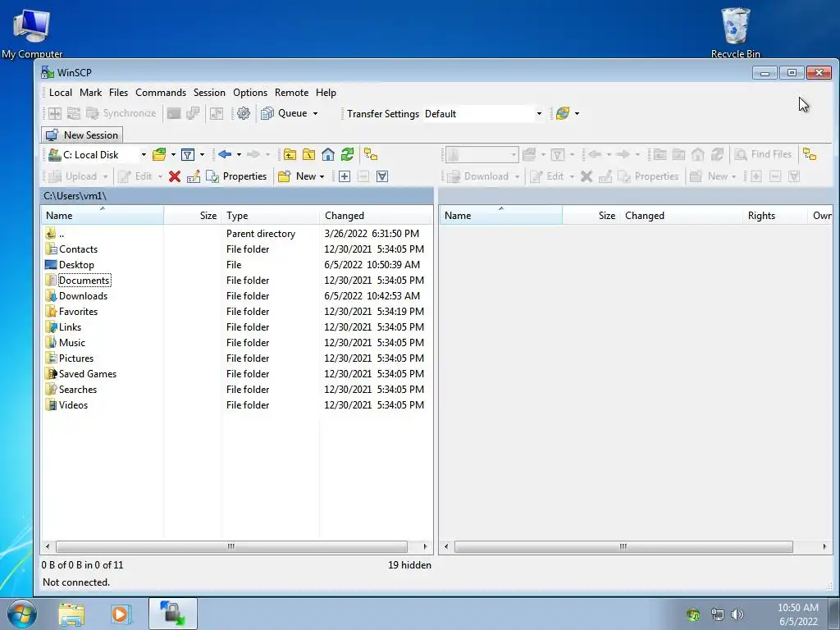The width and height of the screenshot is (840, 630).
Task: Open the Windows Start menu
Action: pyautogui.click(x=22, y=614)
